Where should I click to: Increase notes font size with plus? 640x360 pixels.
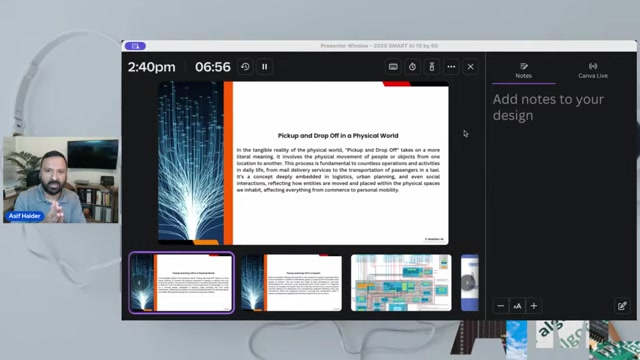click(x=534, y=306)
